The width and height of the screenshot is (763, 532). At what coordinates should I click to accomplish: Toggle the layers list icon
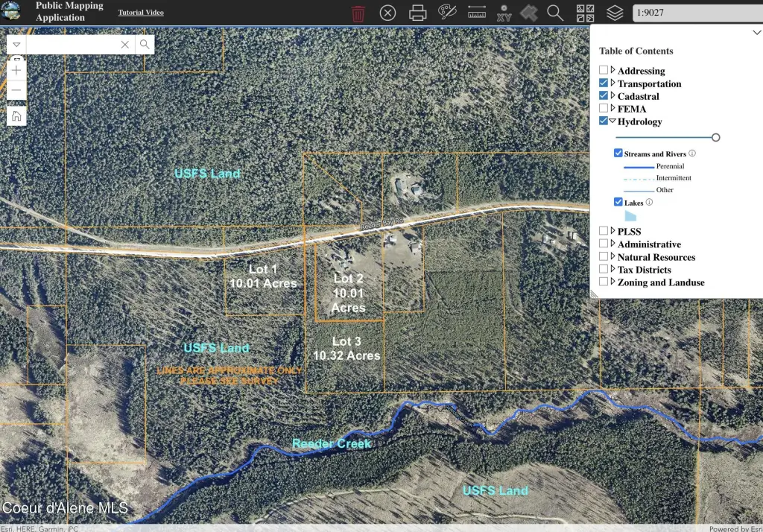coord(614,13)
